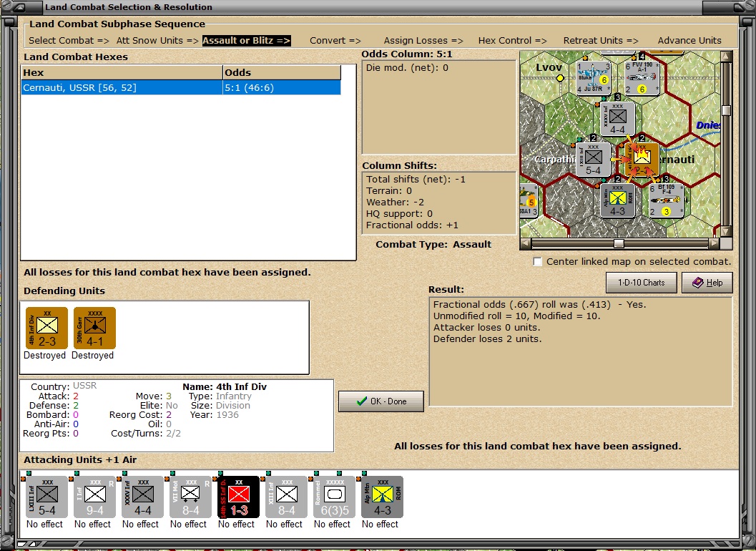Screen dimensions: 756x551
Task: Click the LXIII Inf 5-4 counter on map
Action: (x=594, y=160)
